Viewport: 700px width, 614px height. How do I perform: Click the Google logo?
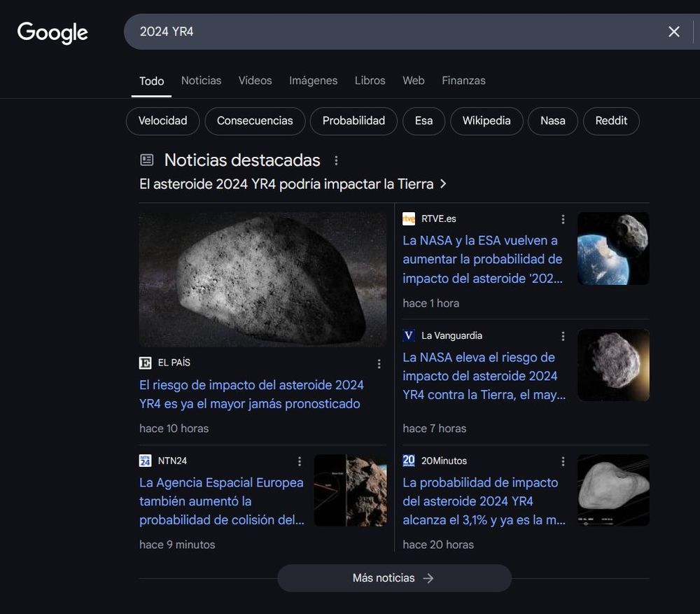click(52, 32)
